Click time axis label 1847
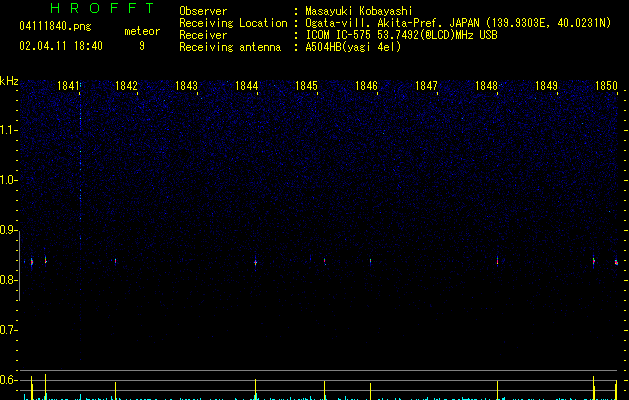The width and height of the screenshot is (629, 400). [426, 86]
